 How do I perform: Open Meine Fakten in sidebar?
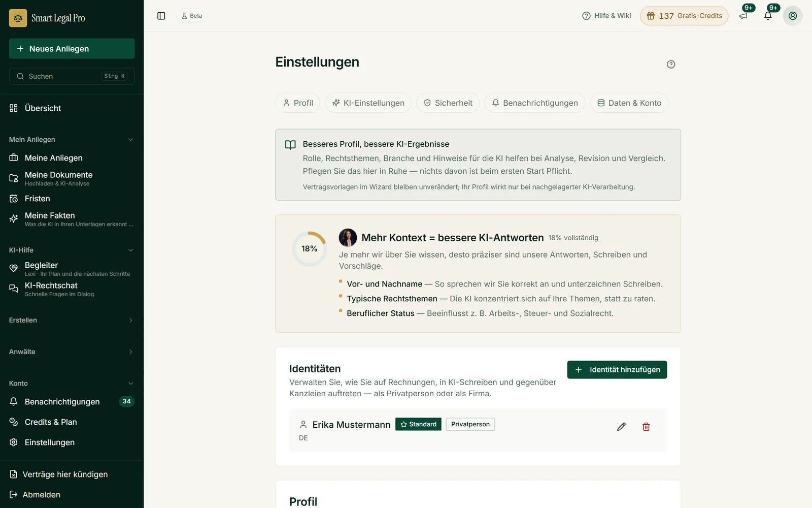[72, 219]
